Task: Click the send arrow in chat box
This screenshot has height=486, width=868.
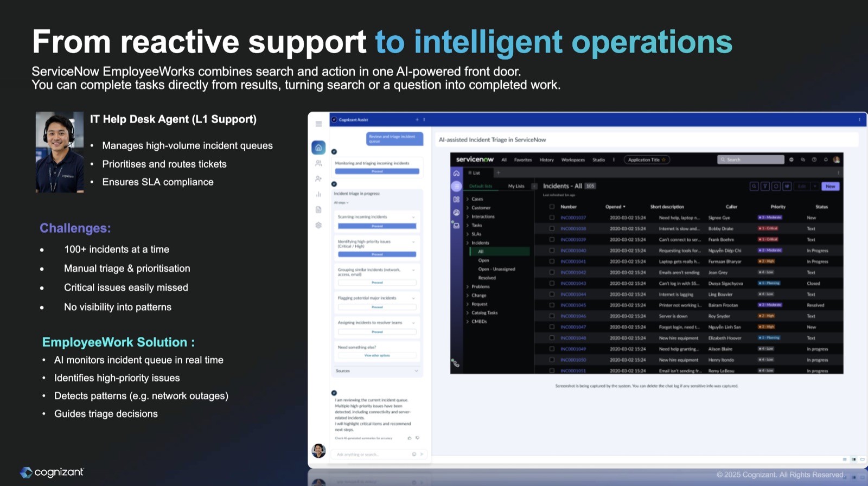Action: (422, 454)
